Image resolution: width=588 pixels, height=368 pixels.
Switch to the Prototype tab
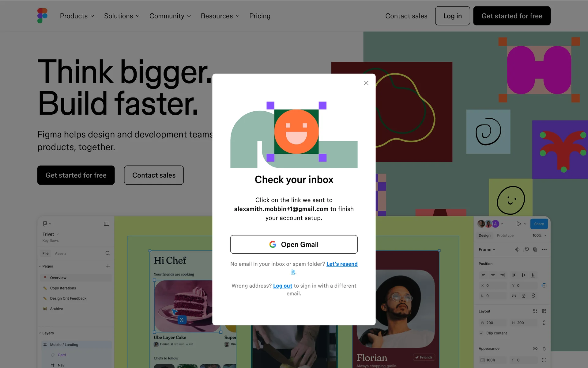(x=505, y=236)
